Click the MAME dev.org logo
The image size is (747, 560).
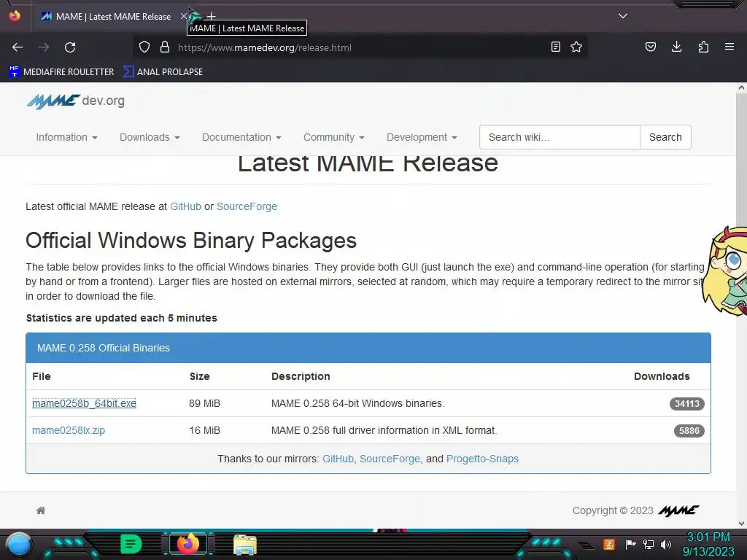(x=76, y=101)
